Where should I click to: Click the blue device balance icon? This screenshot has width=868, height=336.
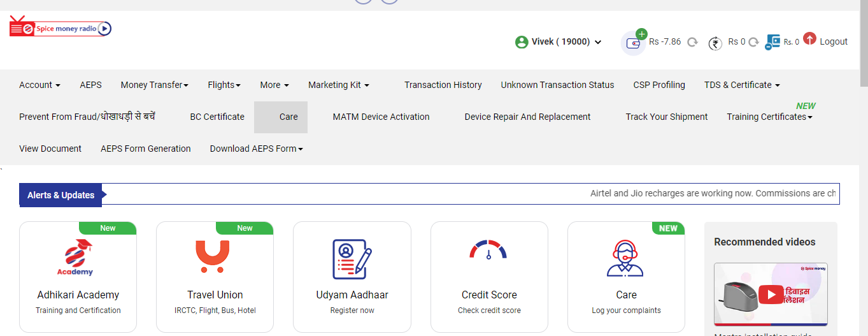pyautogui.click(x=772, y=42)
